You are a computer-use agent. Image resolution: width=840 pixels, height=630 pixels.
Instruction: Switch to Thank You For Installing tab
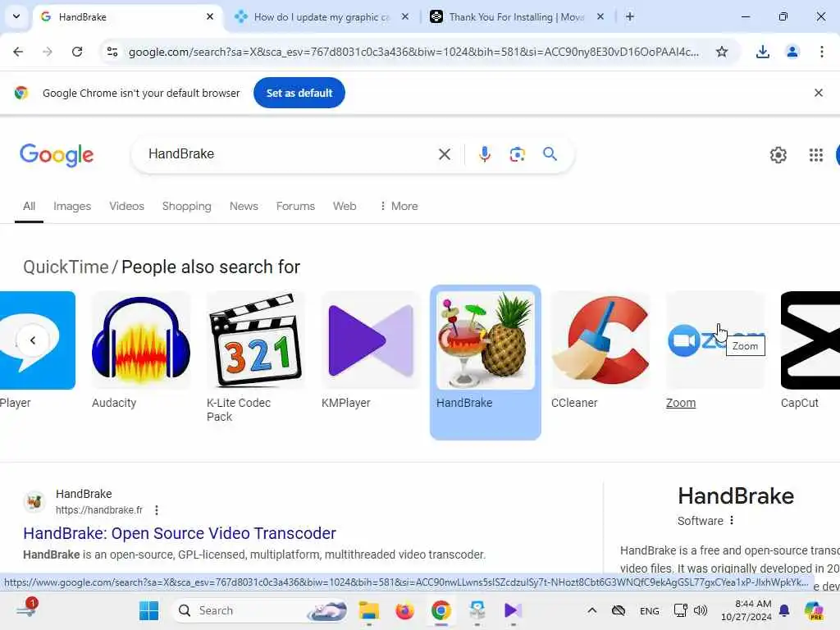517,16
